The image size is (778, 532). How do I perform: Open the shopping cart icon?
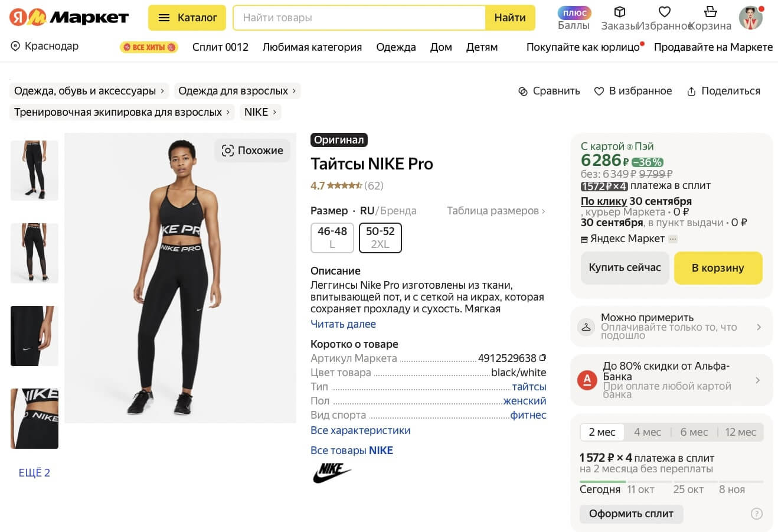click(x=711, y=12)
